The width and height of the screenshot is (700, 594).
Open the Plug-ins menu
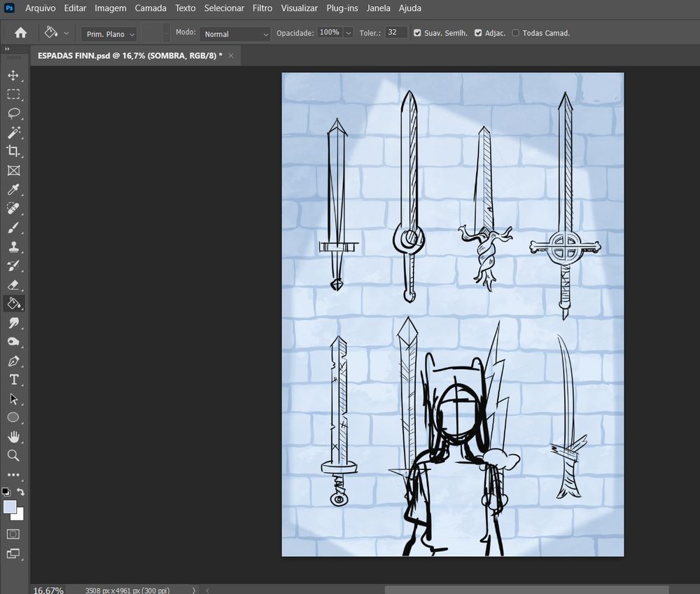point(342,8)
